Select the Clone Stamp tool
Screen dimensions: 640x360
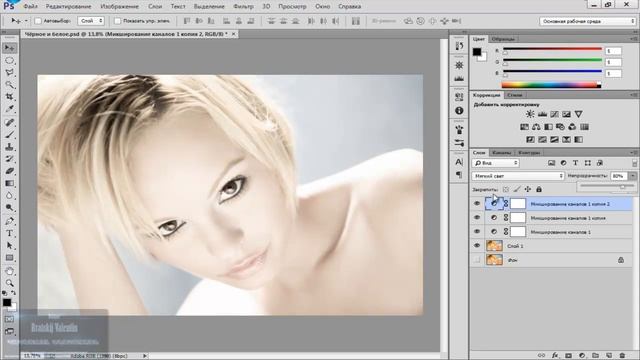pyautogui.click(x=9, y=147)
